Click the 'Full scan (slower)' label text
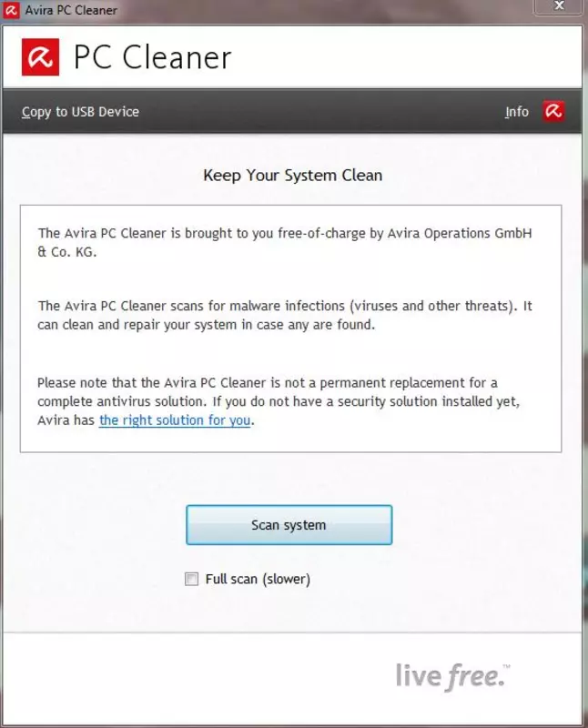588x728 pixels. (258, 579)
